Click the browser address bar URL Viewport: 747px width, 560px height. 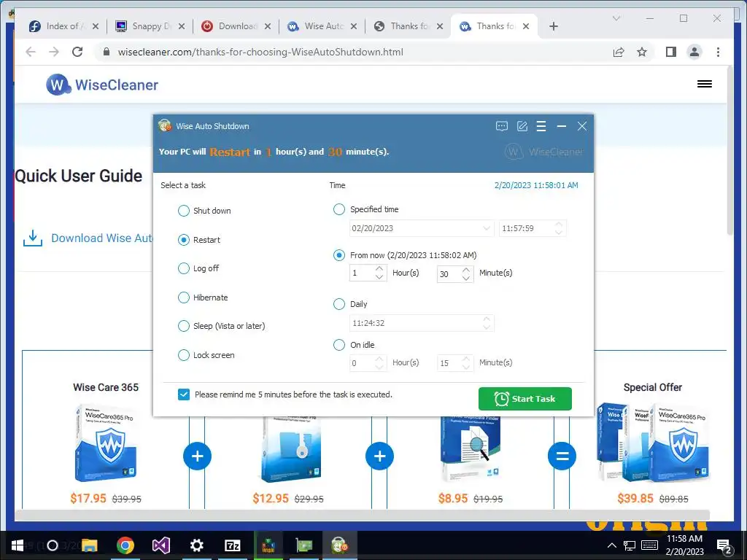260,52
